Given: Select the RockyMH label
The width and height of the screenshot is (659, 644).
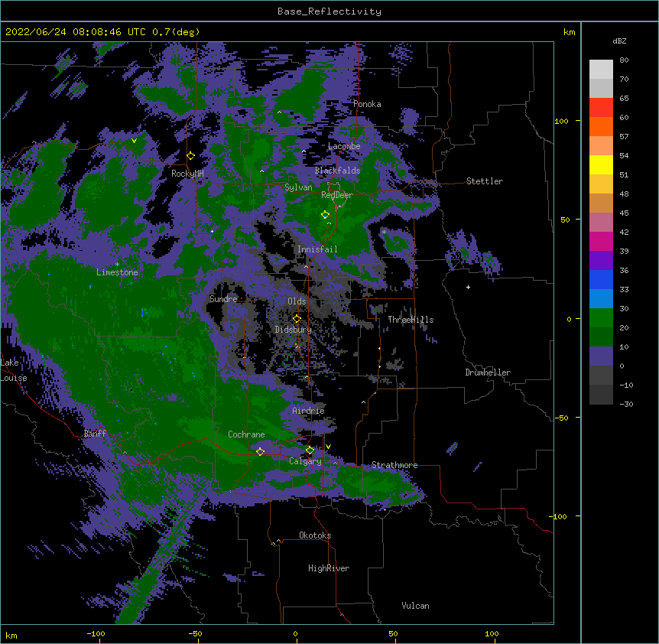Looking at the screenshot, I should coord(187,174).
